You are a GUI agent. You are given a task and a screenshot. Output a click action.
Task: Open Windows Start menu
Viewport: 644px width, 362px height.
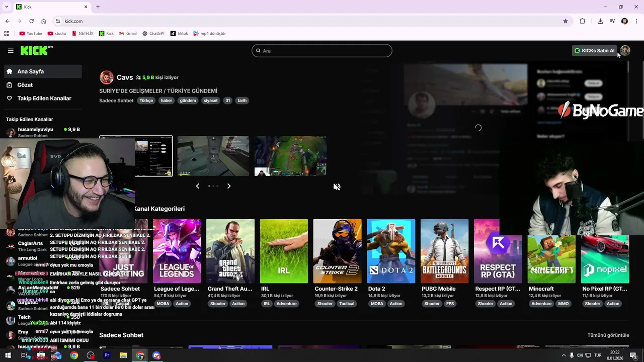tap(8, 355)
